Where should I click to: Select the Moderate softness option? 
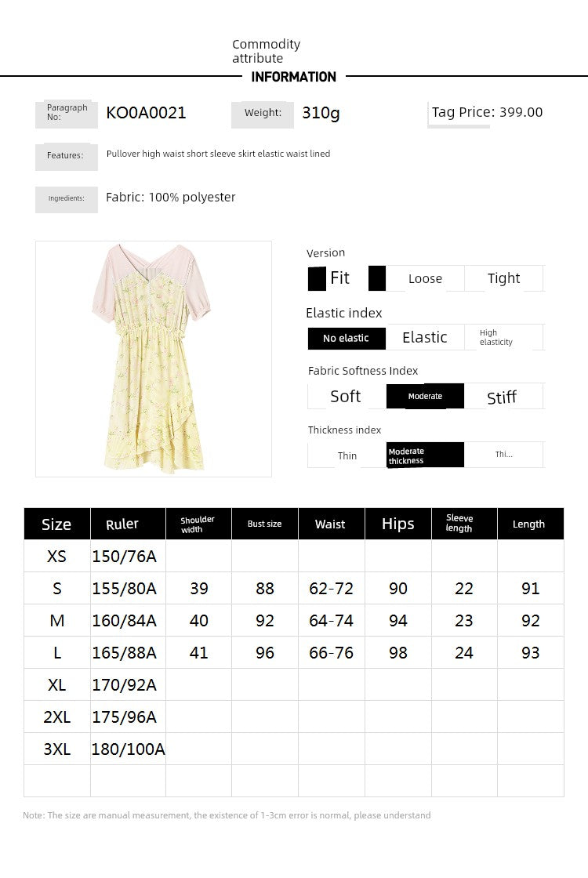coord(425,397)
